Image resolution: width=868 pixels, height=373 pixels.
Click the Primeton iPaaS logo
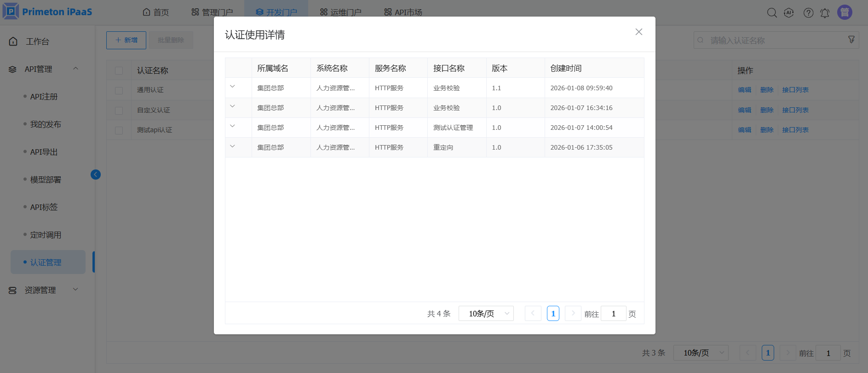coord(48,12)
